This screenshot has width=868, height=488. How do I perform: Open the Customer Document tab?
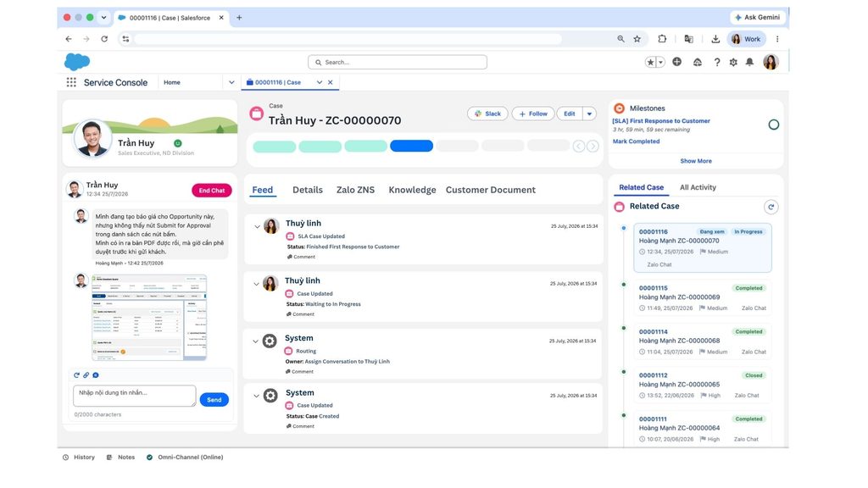pyautogui.click(x=491, y=190)
